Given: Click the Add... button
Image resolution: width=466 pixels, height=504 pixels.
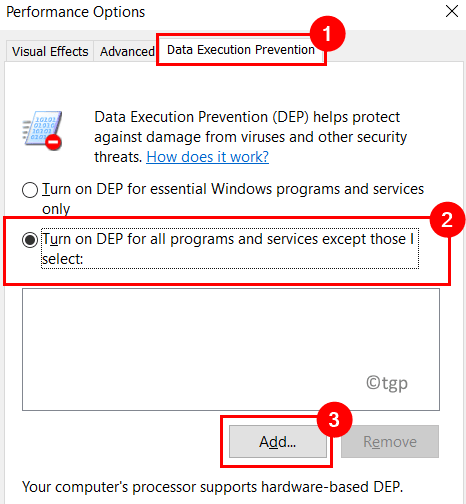Looking at the screenshot, I should 278,442.
